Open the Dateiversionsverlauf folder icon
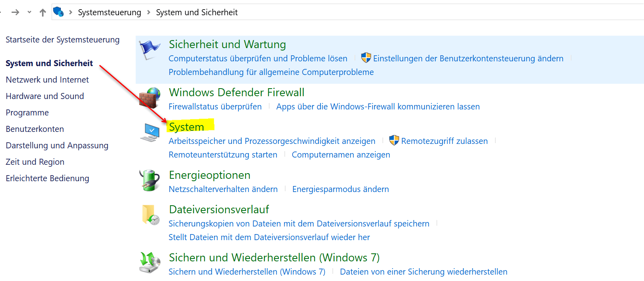This screenshot has height=281, width=644. click(x=150, y=215)
